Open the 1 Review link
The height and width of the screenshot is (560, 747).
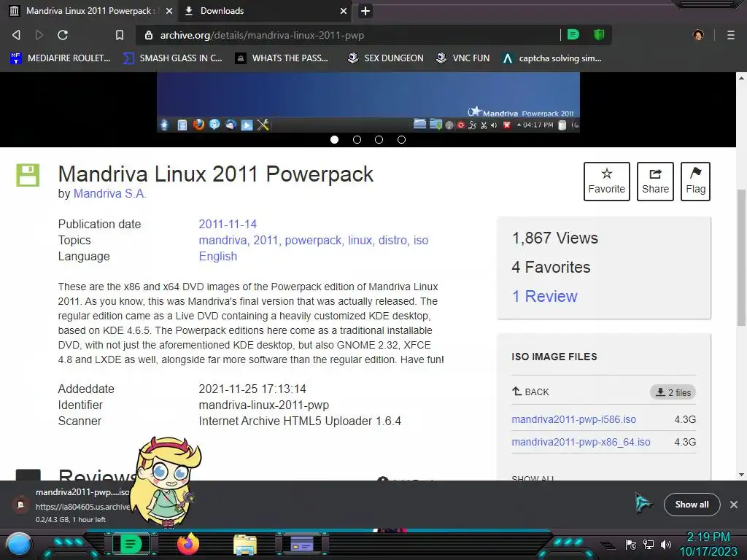tap(544, 296)
